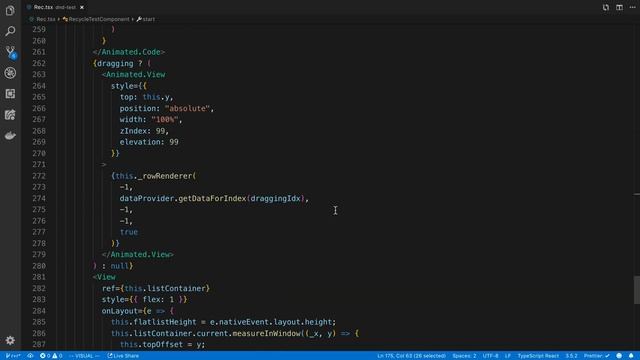Image resolution: width=640 pixels, height=360 pixels.
Task: Open the notifications bell
Action: coord(631,356)
